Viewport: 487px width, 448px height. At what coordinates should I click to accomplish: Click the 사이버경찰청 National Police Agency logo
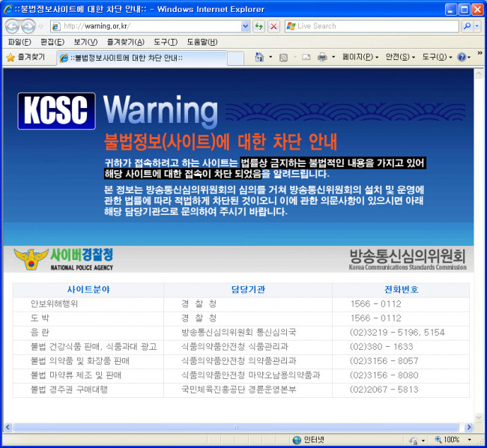(x=64, y=259)
